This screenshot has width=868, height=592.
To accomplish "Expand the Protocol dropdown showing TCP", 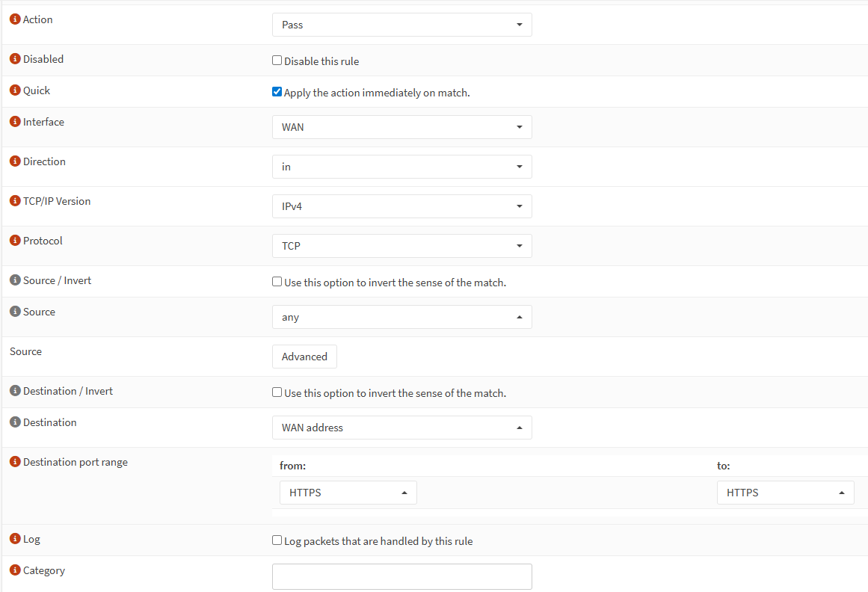I will [x=401, y=246].
